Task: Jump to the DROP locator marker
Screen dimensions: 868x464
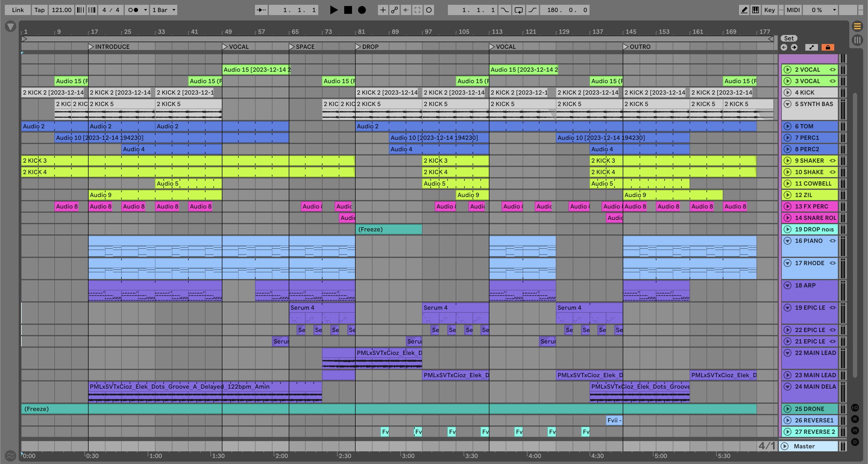Action: tap(358, 46)
